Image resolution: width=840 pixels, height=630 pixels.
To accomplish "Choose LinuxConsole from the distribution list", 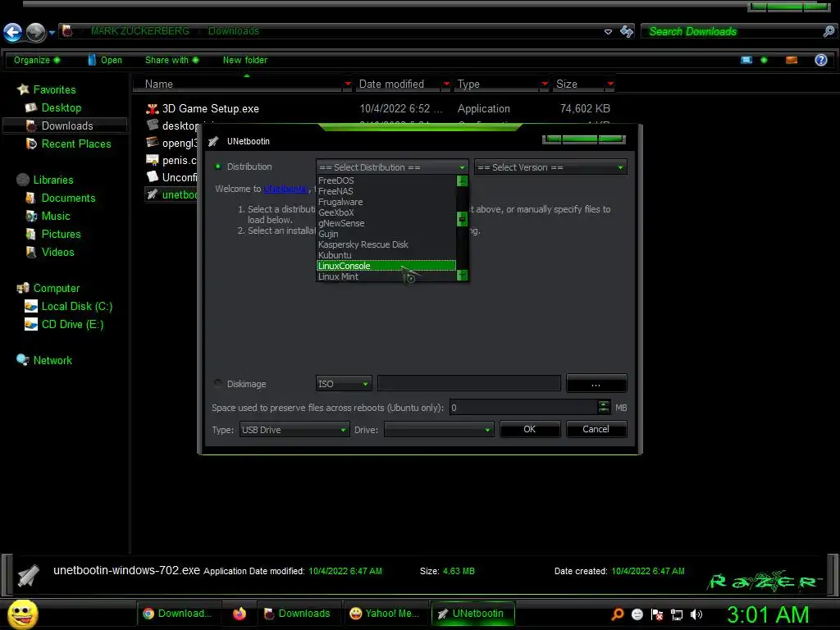I will [386, 266].
